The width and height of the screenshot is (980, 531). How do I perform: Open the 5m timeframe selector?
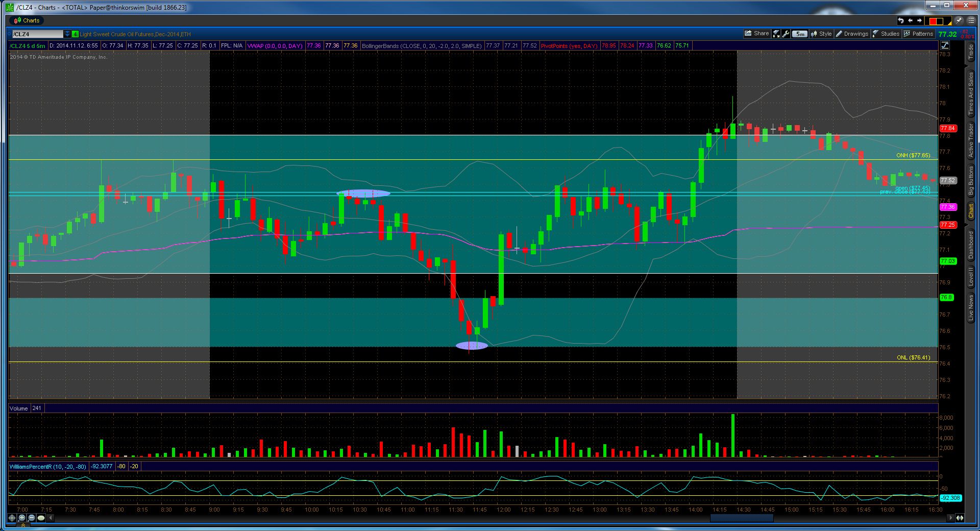pyautogui.click(x=800, y=34)
